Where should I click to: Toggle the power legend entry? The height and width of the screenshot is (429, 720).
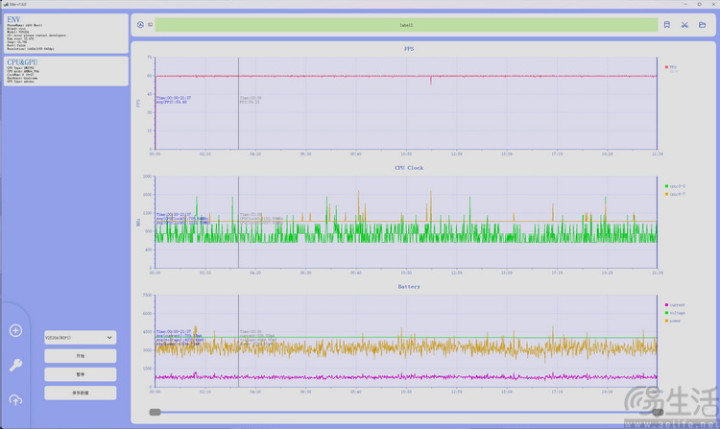click(675, 322)
